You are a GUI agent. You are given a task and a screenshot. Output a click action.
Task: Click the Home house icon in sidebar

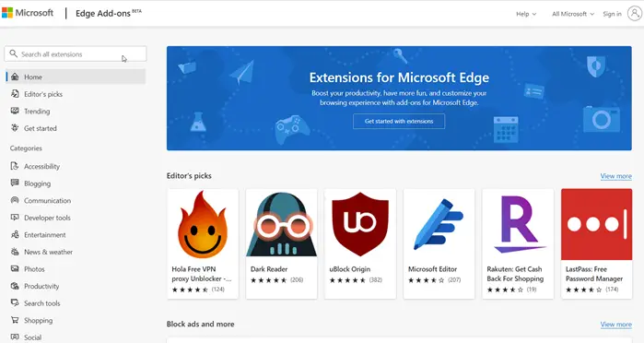[15, 77]
